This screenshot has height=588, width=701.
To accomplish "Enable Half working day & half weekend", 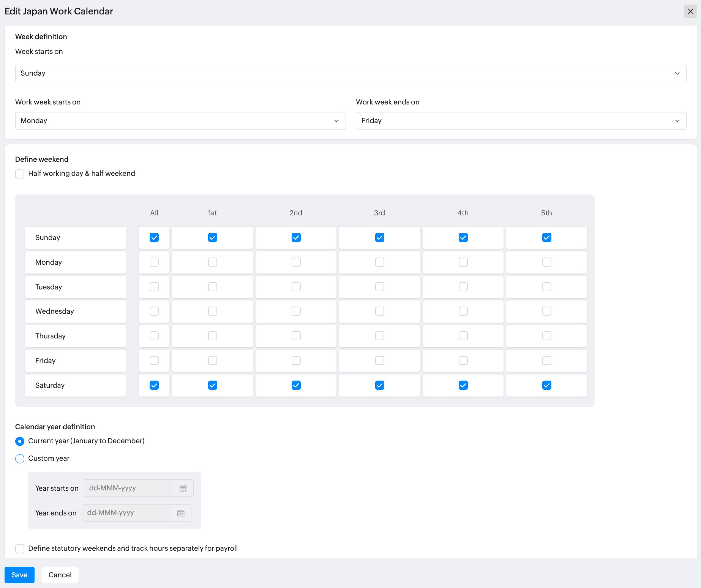I will pos(20,174).
